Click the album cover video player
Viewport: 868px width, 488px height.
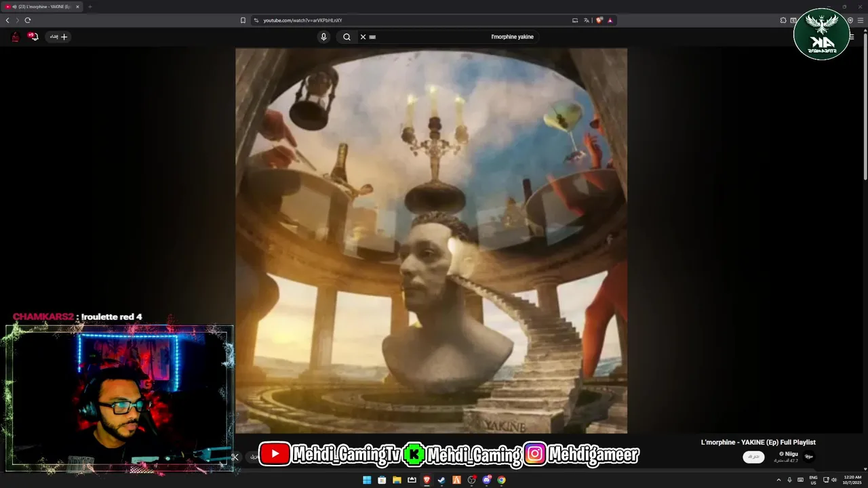431,241
